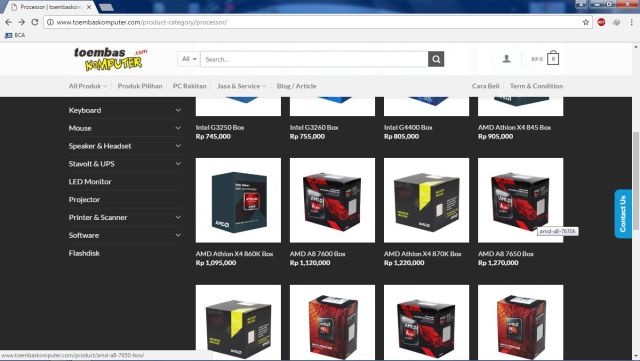Open the Speaker & Headset category link
Image resolution: width=640 pixels, height=361 pixels.
100,146
